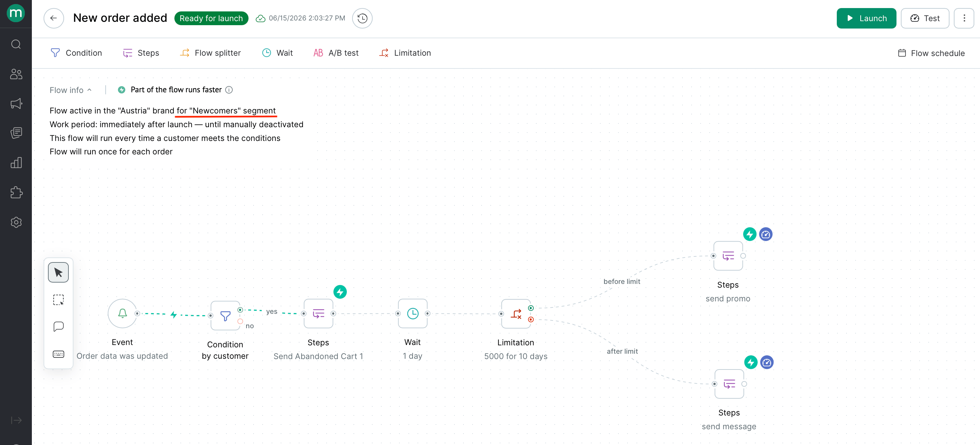
Task: Click the flow title New order added
Action: pos(120,18)
